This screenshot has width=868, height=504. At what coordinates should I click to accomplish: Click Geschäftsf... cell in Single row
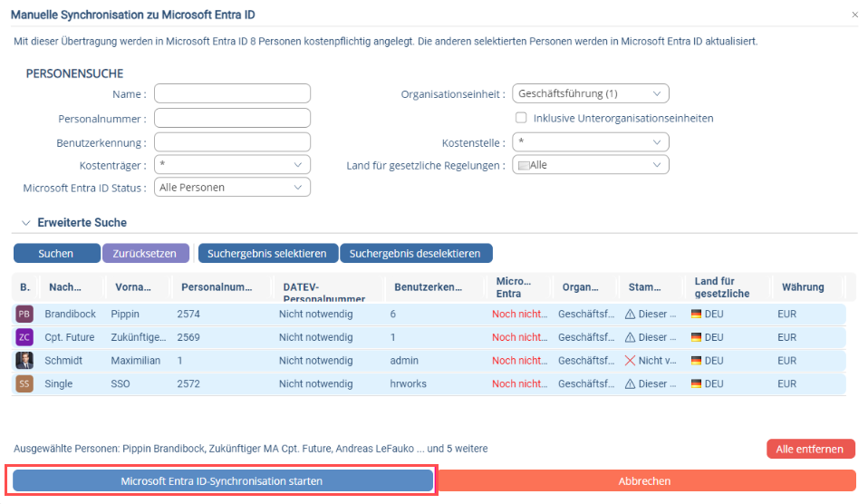tap(586, 383)
